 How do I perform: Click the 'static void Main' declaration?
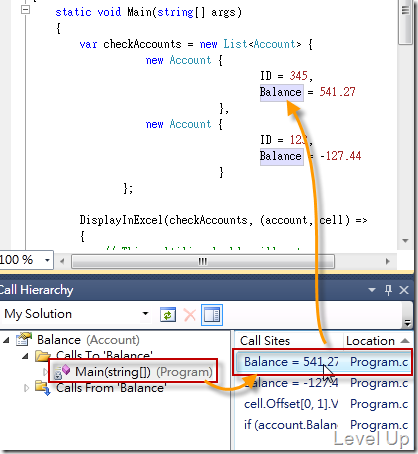pos(148,12)
